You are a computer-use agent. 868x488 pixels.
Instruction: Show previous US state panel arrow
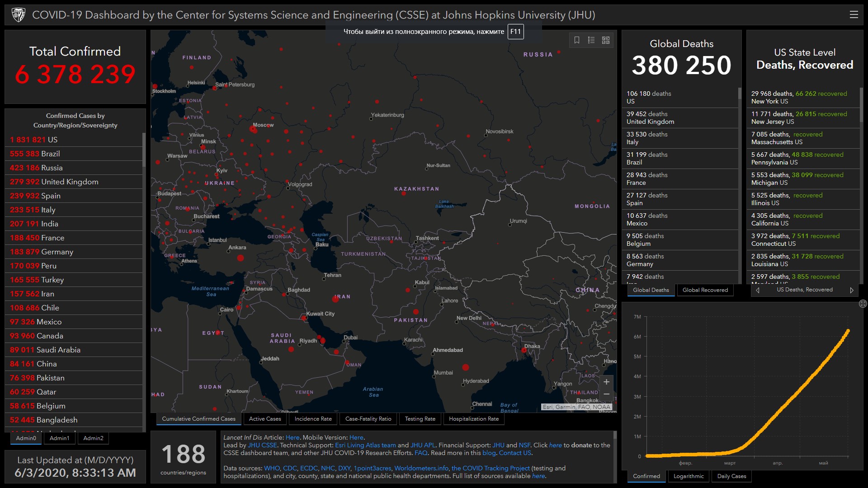pyautogui.click(x=758, y=290)
